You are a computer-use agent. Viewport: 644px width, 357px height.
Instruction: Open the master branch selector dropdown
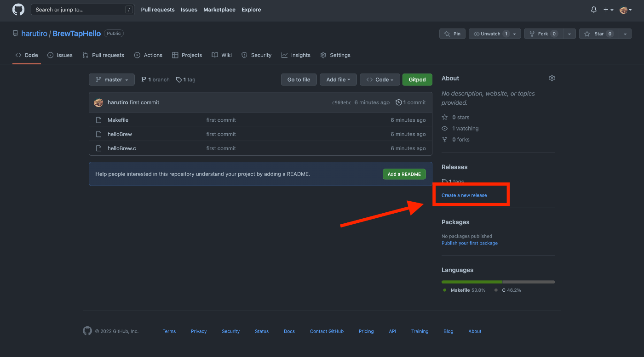pos(112,79)
